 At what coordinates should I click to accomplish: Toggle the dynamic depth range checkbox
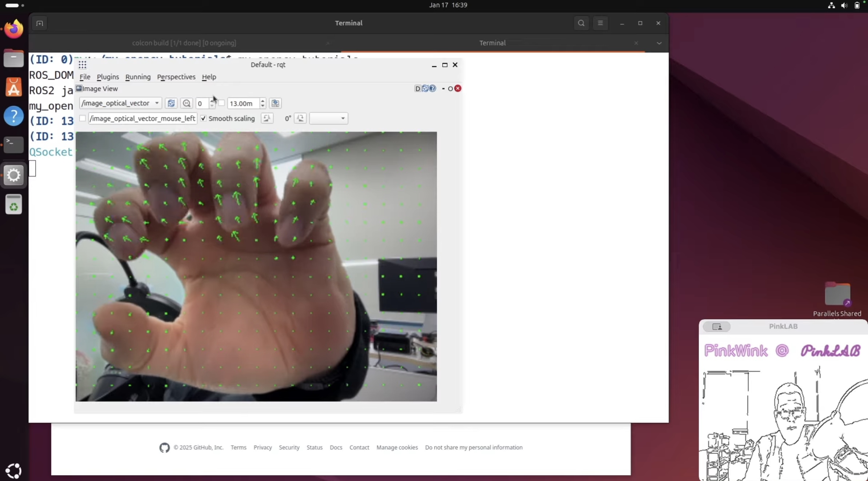221,103
